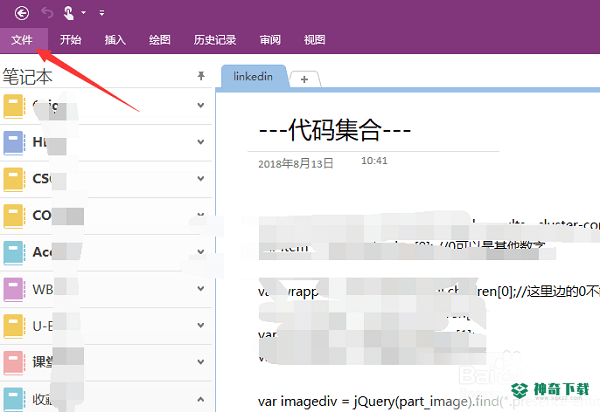Expand the first yellow notebook chevron

201,105
